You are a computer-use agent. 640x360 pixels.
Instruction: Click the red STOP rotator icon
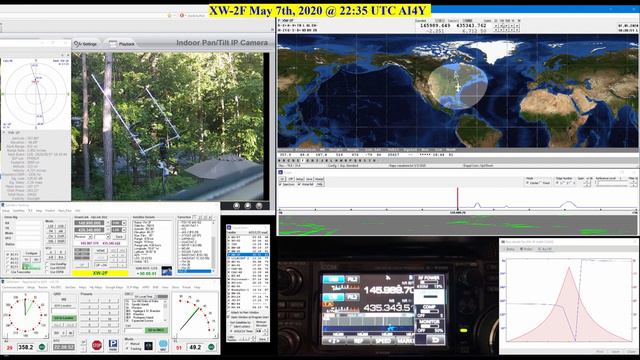97,345
